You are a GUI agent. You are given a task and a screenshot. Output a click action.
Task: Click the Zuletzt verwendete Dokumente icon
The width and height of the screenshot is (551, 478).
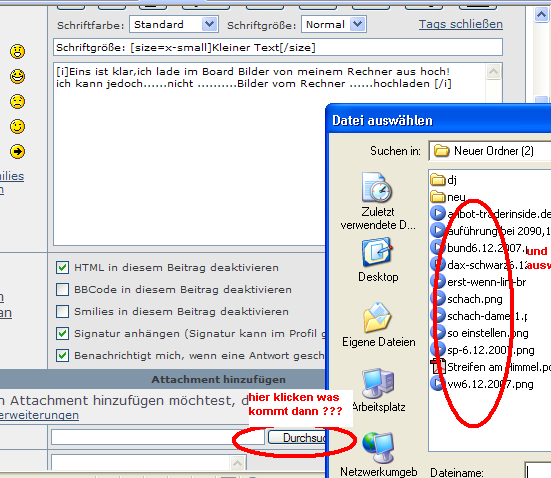(377, 187)
